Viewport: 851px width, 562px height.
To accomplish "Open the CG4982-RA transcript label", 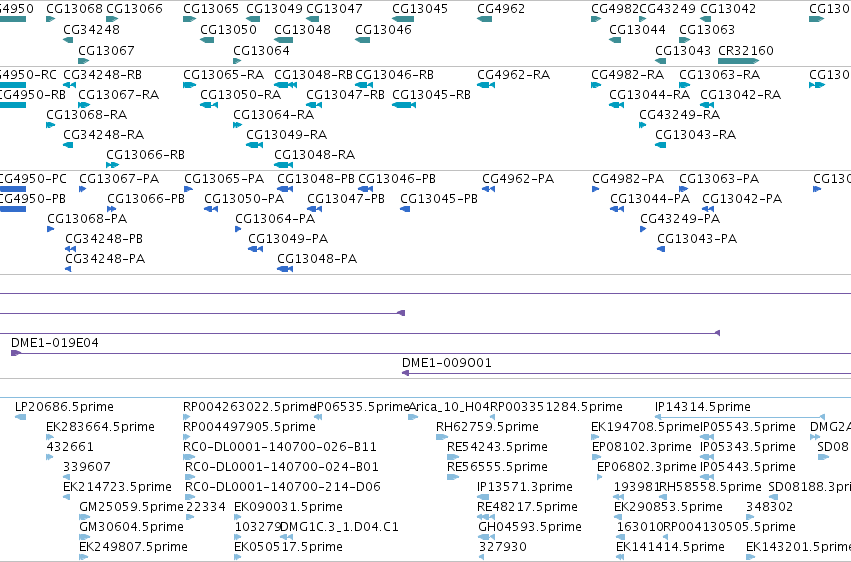I will coord(627,75).
